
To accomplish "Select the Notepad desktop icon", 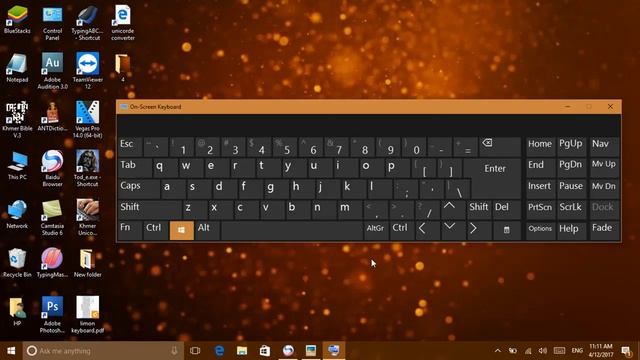I will pos(17,68).
